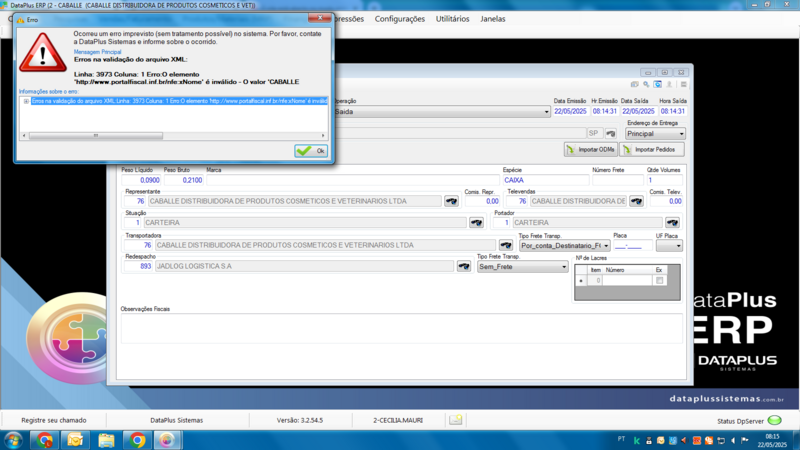The image size is (800, 450).
Task: Click Portador search binoculars icon
Action: [672, 222]
